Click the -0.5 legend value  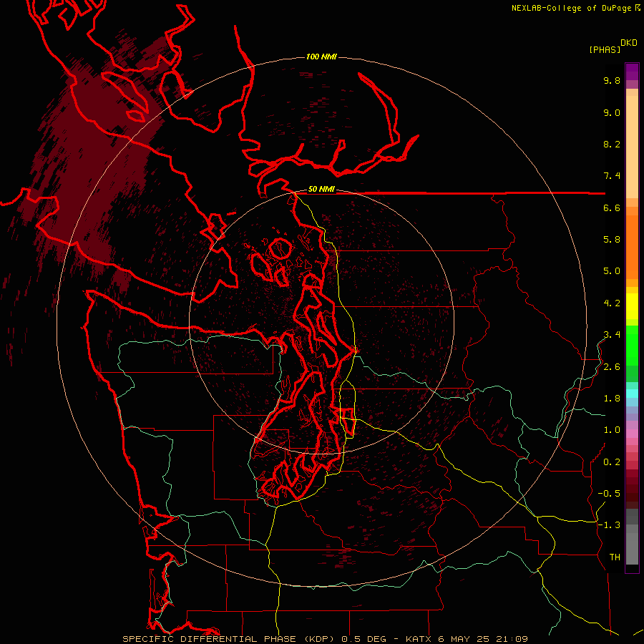click(x=609, y=494)
